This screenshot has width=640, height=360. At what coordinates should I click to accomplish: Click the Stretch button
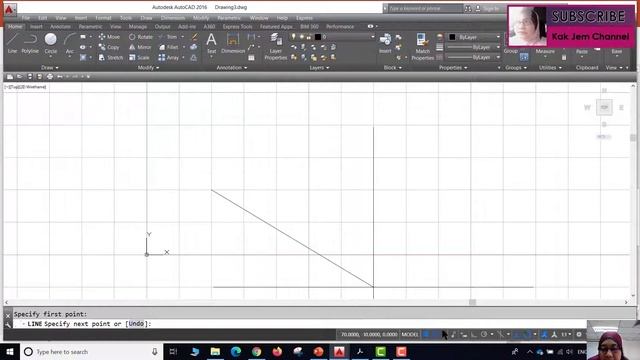click(x=111, y=58)
